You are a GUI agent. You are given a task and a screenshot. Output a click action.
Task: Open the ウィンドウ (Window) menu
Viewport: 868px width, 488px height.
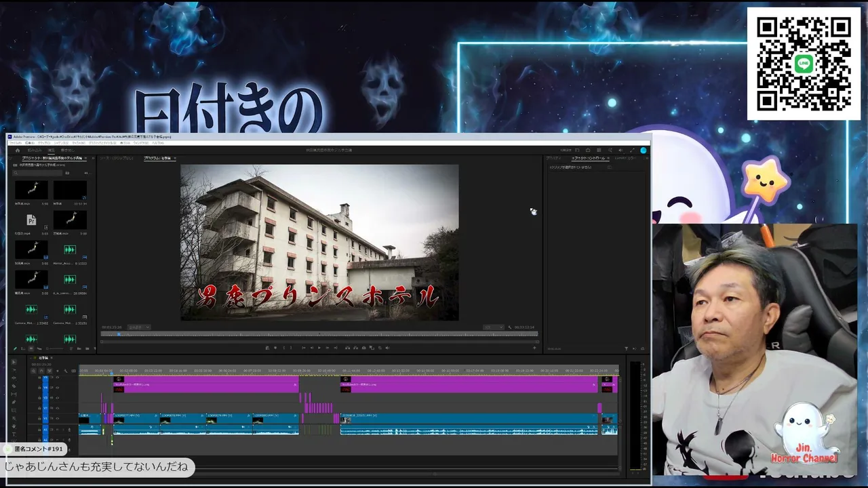pos(140,143)
